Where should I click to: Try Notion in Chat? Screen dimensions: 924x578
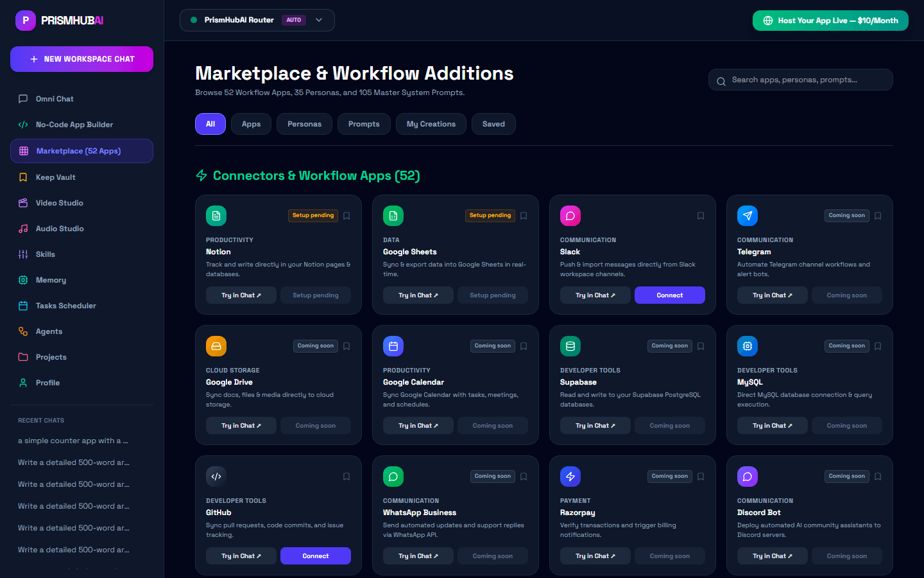241,295
